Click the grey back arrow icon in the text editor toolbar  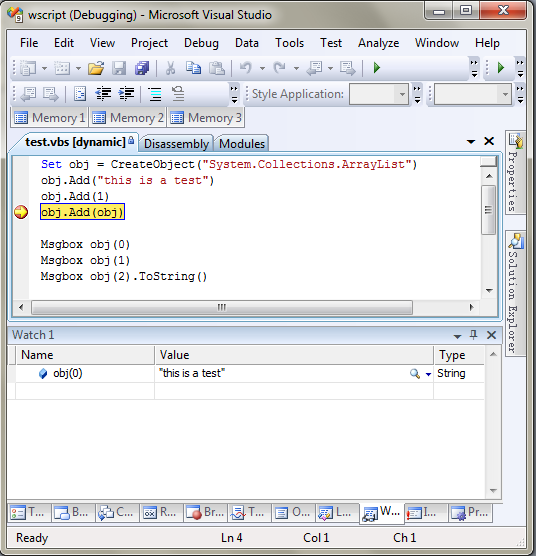coord(28,94)
